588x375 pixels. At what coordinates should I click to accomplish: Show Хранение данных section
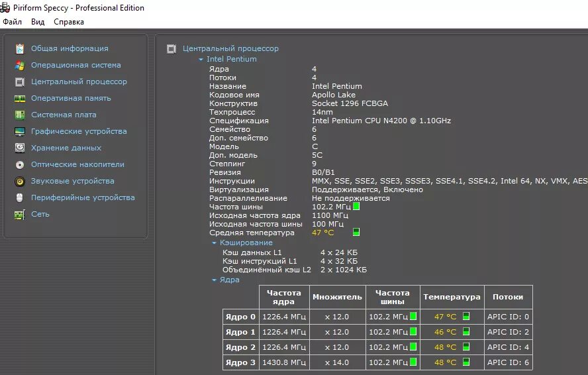[x=66, y=148]
